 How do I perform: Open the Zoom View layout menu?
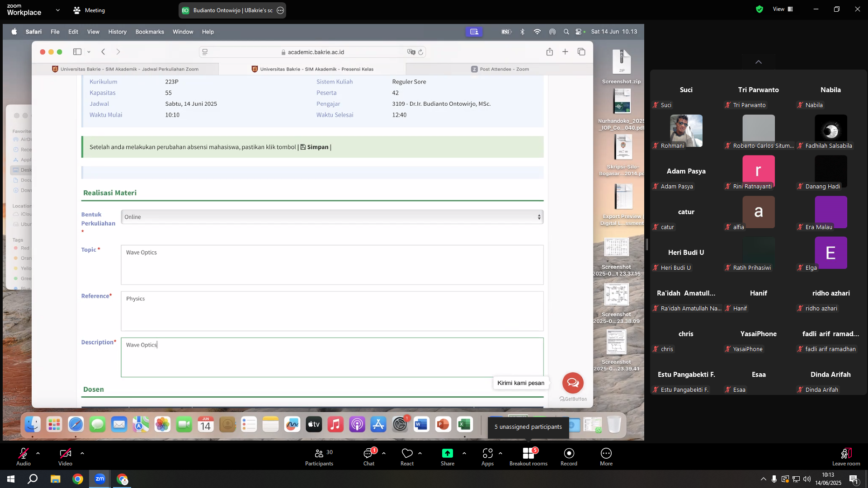coord(783,9)
